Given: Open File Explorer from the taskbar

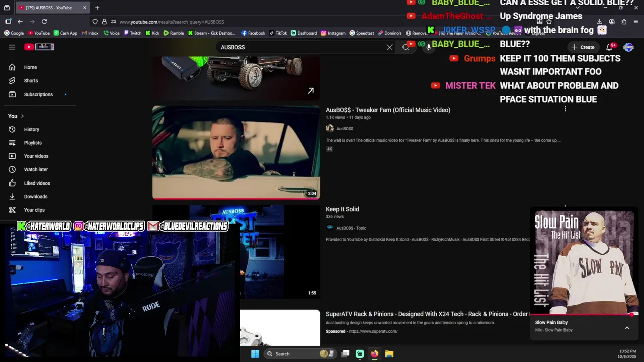Looking at the screenshot, I should pos(389,354).
